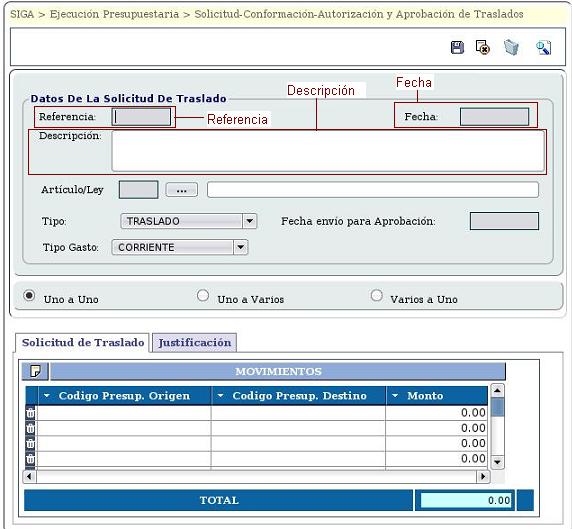Click the search magnifier icon in toolbar

click(x=543, y=48)
